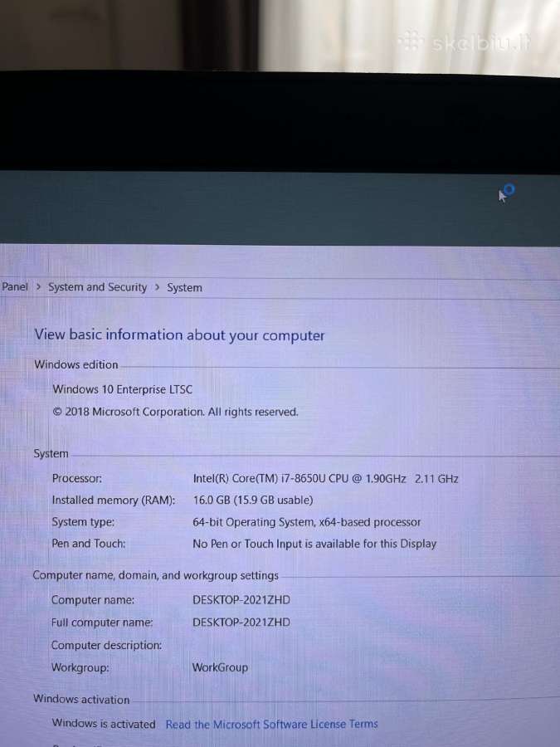Click the Processor: label
This screenshot has height=747, width=560.
coord(77,478)
